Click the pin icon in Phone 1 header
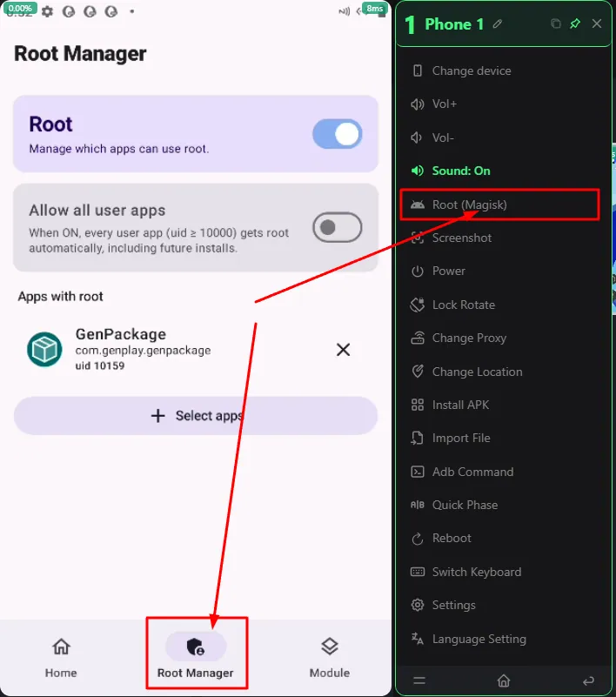The width and height of the screenshot is (616, 697). tap(575, 23)
